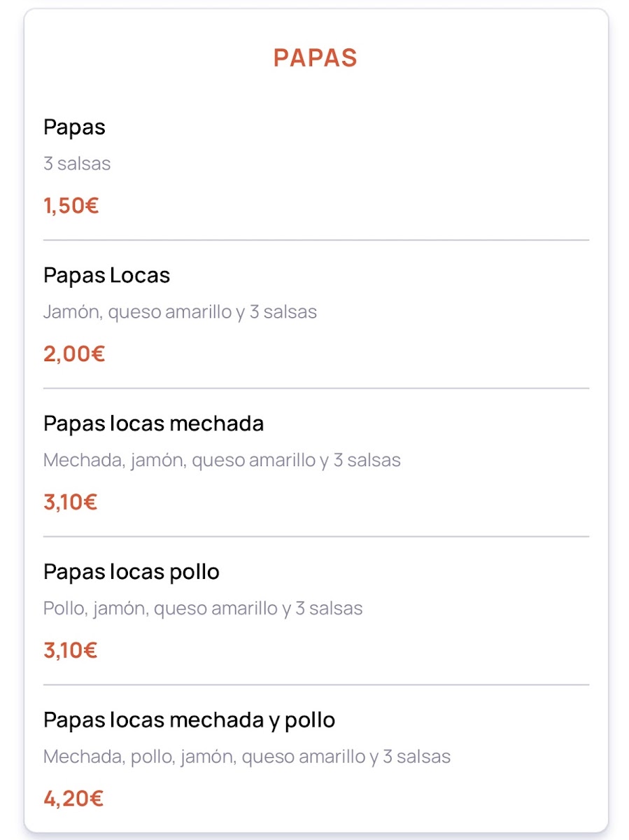Open the Papas locas pollo title
This screenshot has height=840, width=629.
pos(132,573)
